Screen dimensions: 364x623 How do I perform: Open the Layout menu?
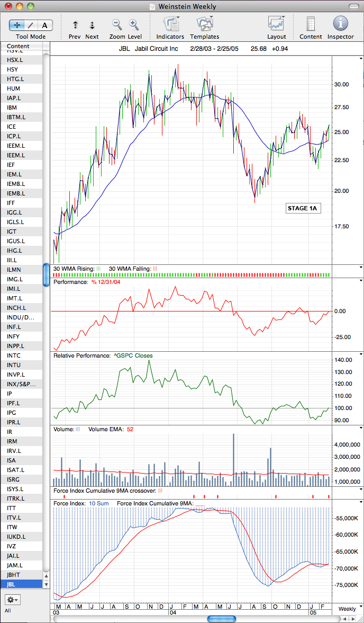coord(277,23)
